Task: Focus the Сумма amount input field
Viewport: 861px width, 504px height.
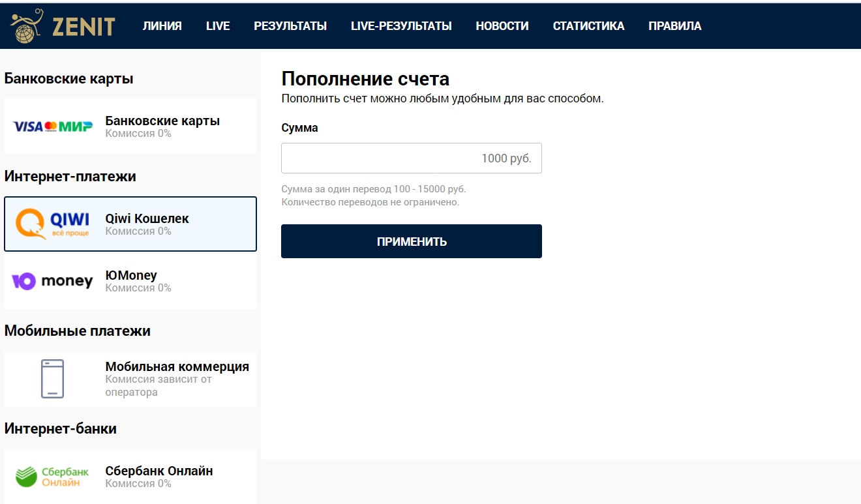Action: click(x=412, y=158)
